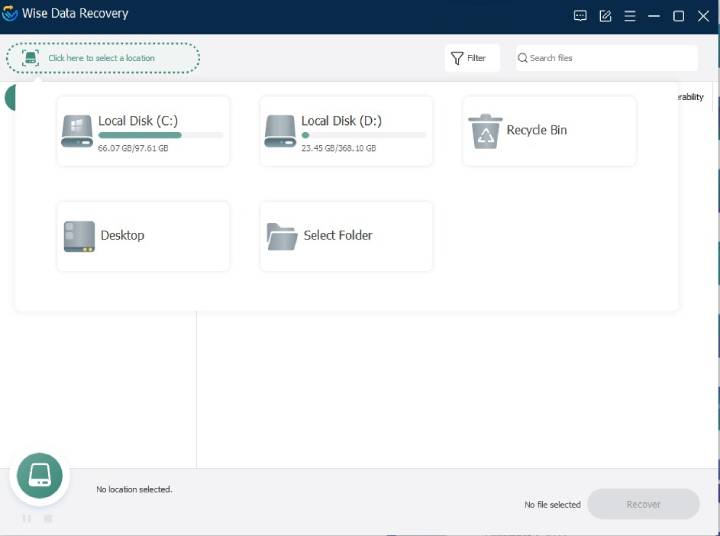Screen dimensions: 720x536
Task: Click the Local Disk (C:) usage bar
Action: pyautogui.click(x=160, y=135)
